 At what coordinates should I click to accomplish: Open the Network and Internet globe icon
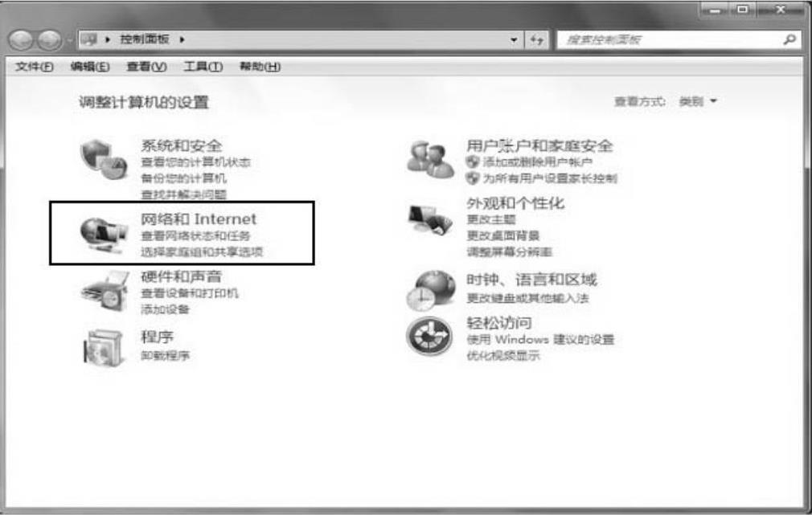[104, 235]
